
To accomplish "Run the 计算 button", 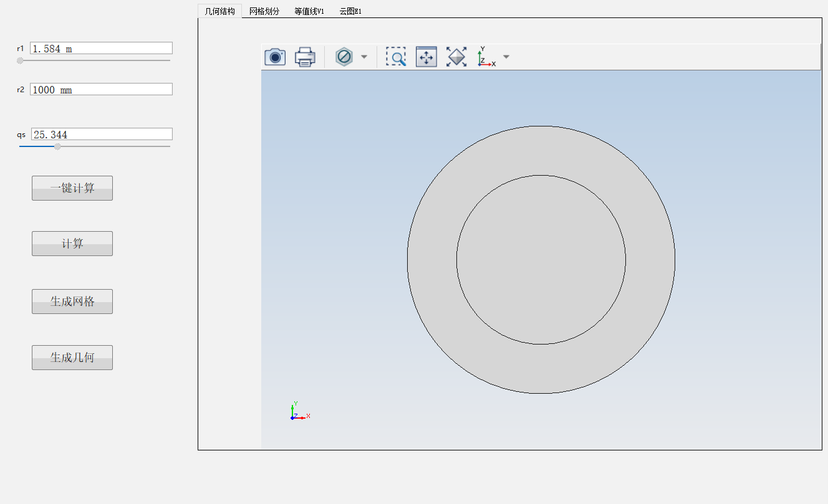I will click(72, 244).
